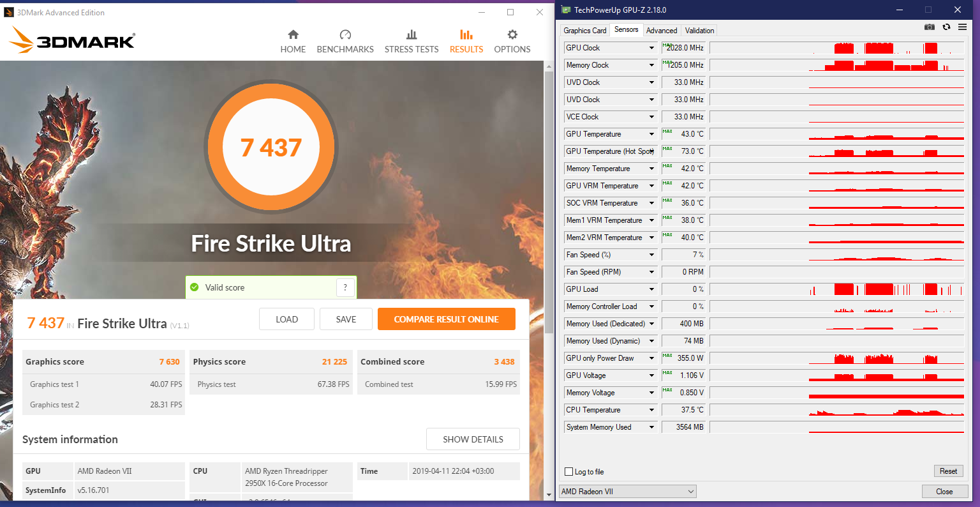This screenshot has height=507, width=980.
Task: Expand the GPU Load sensor dropdown
Action: click(x=651, y=289)
